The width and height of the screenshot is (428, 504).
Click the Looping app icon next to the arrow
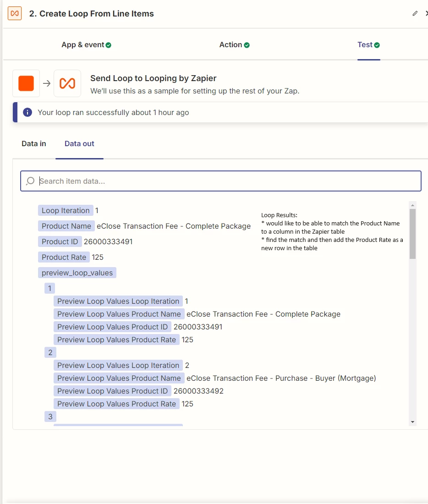pyautogui.click(x=67, y=83)
